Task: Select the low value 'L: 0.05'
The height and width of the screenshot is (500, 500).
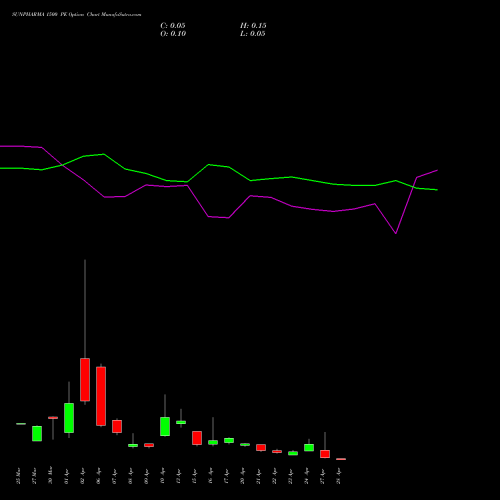Action: coord(253,34)
